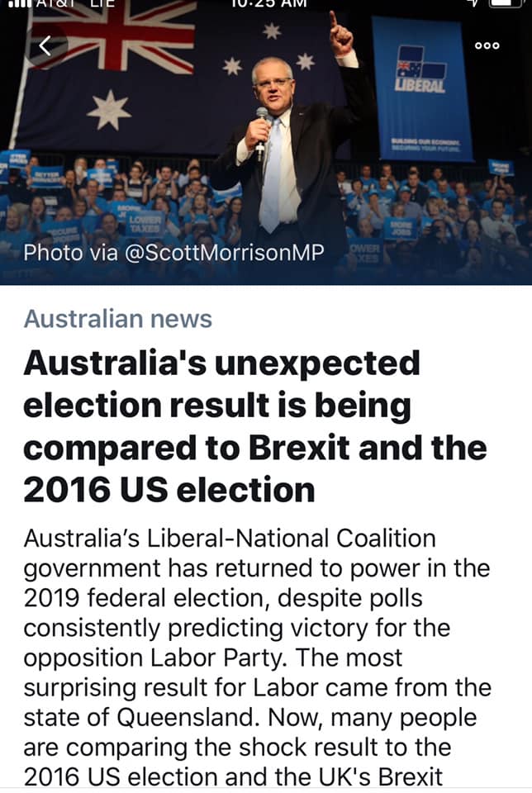Tap the back arrow button

[45, 45]
